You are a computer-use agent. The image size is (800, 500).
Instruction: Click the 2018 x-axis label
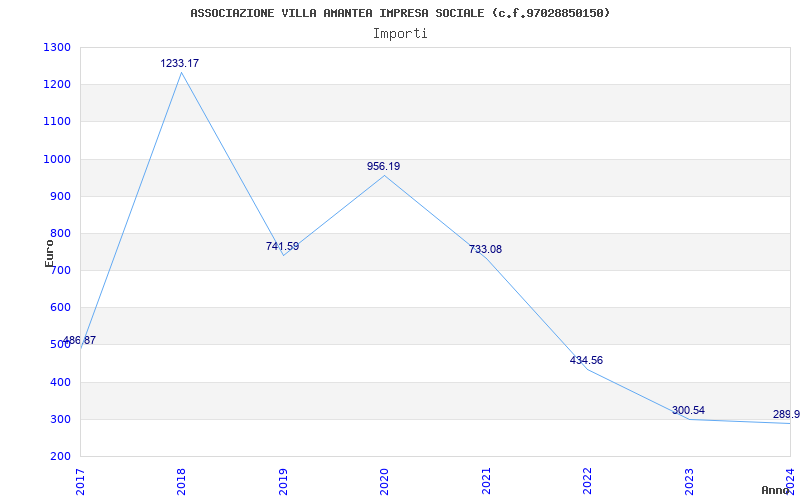pos(182,482)
